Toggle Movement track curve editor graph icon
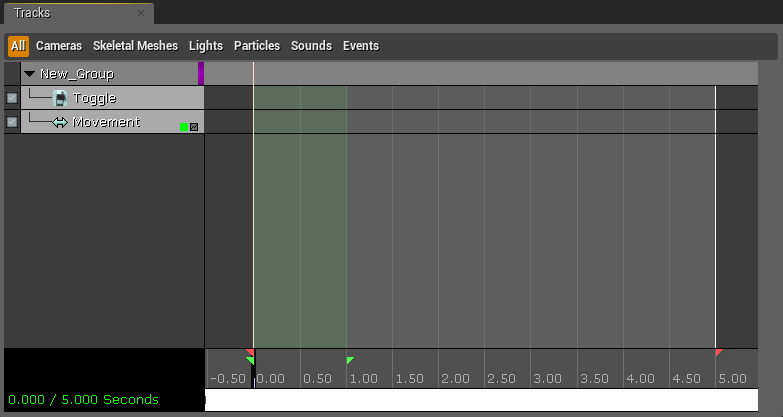Image resolution: width=783 pixels, height=417 pixels. click(194, 127)
